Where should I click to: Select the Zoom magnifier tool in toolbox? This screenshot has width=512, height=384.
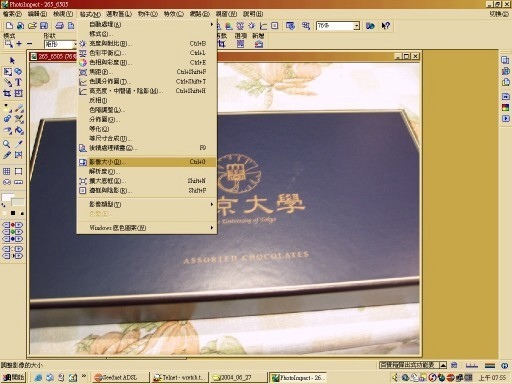pos(7,144)
